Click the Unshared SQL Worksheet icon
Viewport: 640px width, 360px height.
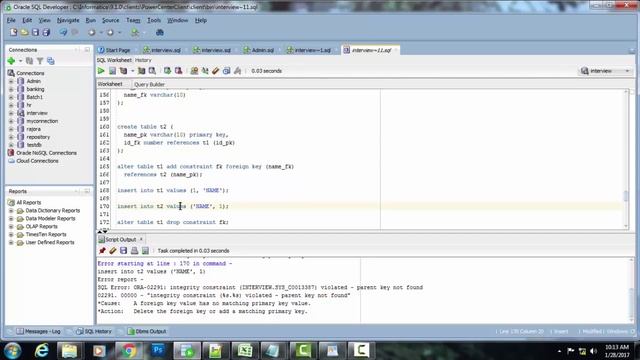pyautogui.click(x=194, y=71)
